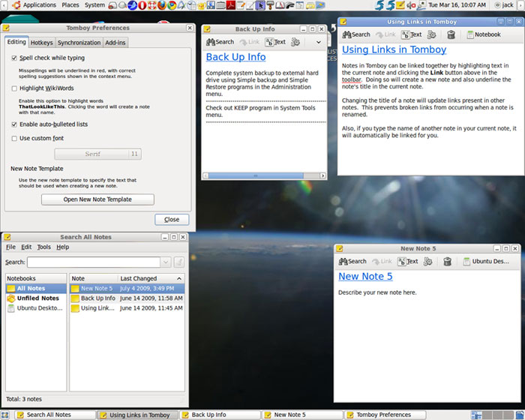The width and height of the screenshot is (525, 420).
Task: Open Places menu in top panel
Action: coord(70,5)
